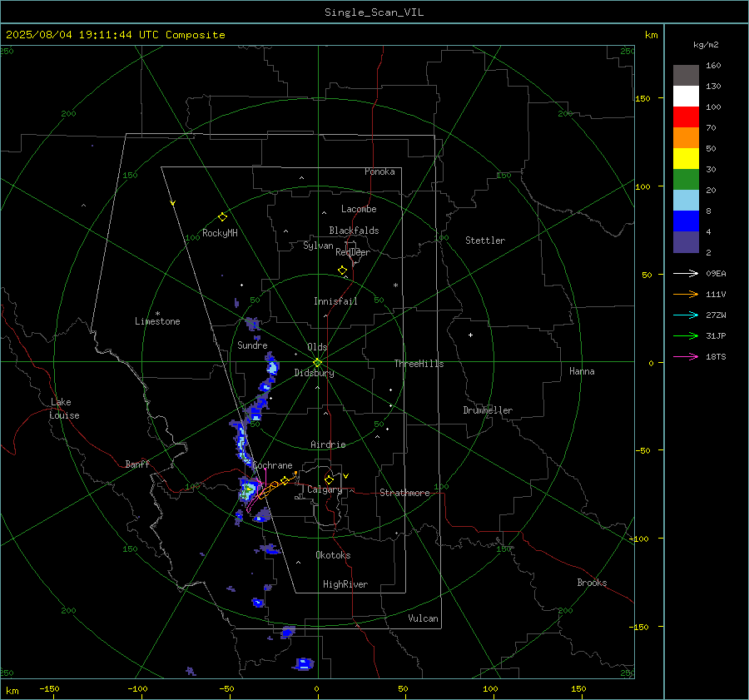Viewport: 749px width, 700px height.
Task: Click the Sylvan label
Action: 318,246
